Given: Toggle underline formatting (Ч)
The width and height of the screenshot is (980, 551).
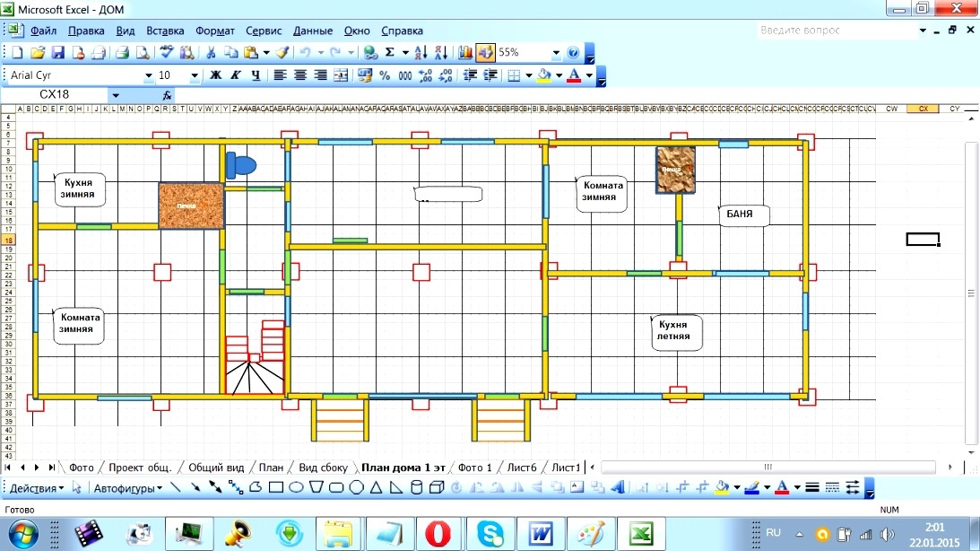Looking at the screenshot, I should tap(256, 75).
